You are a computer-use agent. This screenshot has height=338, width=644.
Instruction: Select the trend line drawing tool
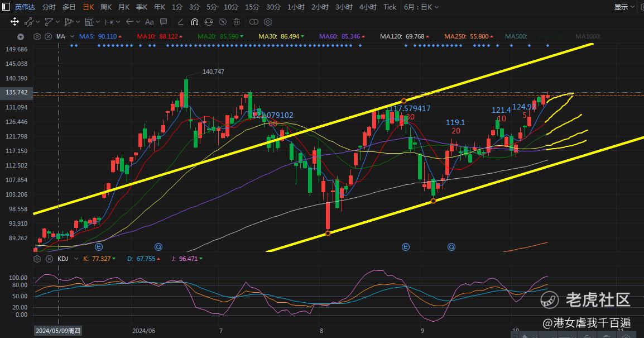(x=29, y=22)
